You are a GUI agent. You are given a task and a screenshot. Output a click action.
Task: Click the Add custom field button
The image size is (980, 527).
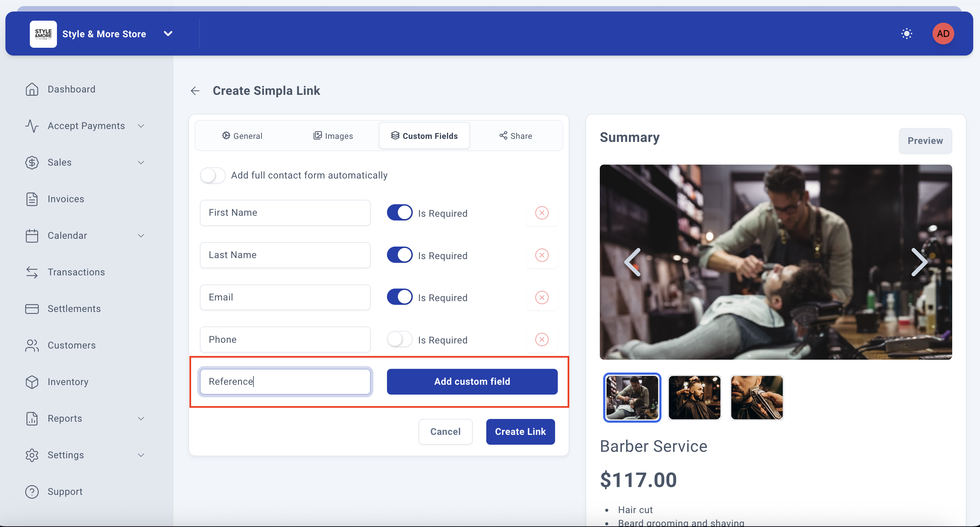(x=472, y=381)
